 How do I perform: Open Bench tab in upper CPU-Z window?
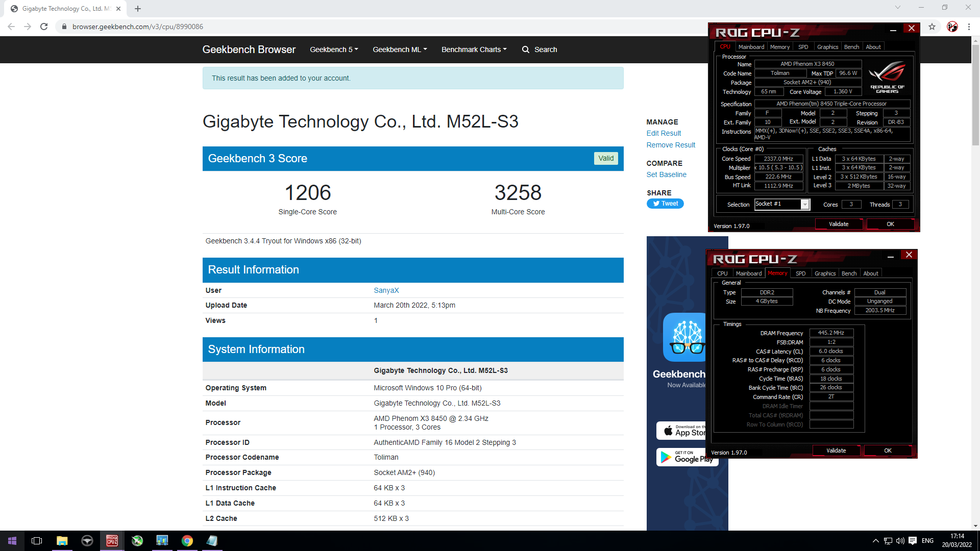851,47
